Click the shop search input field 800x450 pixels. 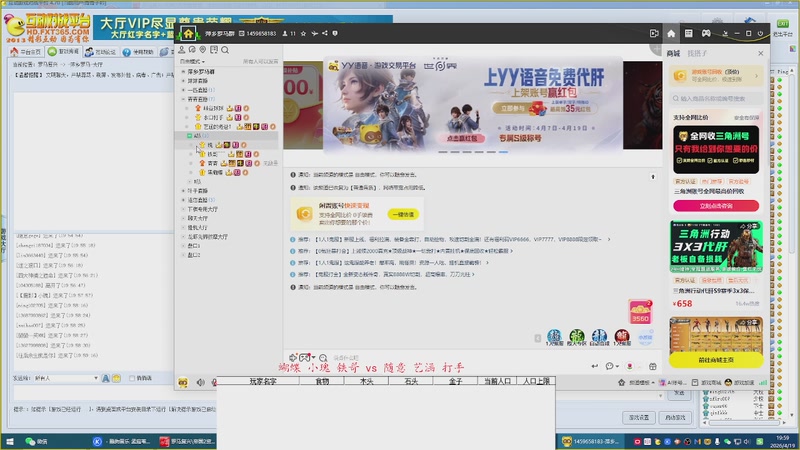[x=716, y=98]
